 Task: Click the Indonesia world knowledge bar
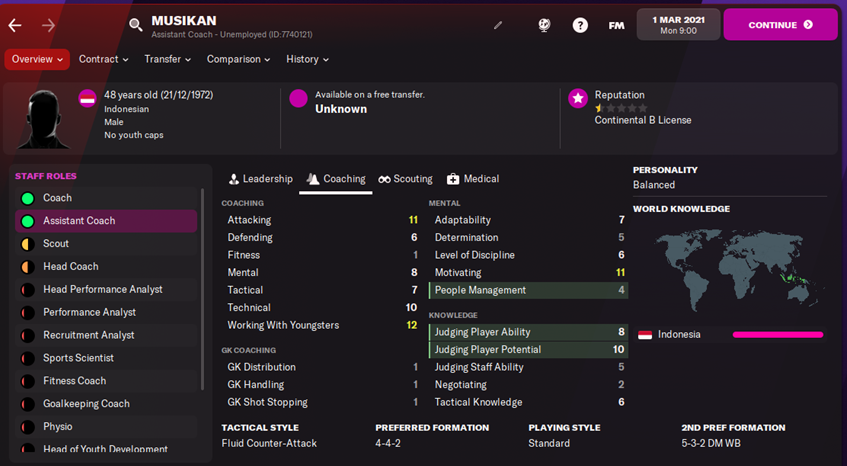point(777,335)
